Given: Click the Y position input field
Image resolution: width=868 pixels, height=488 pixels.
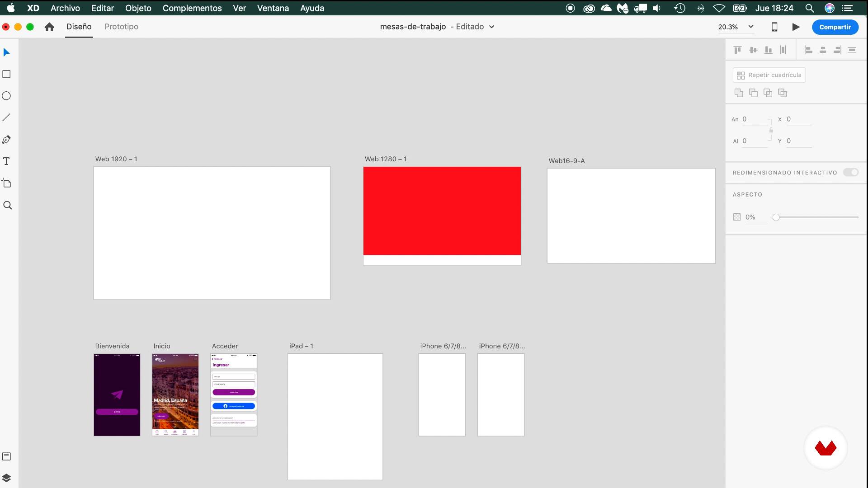Looking at the screenshot, I should click(x=799, y=141).
